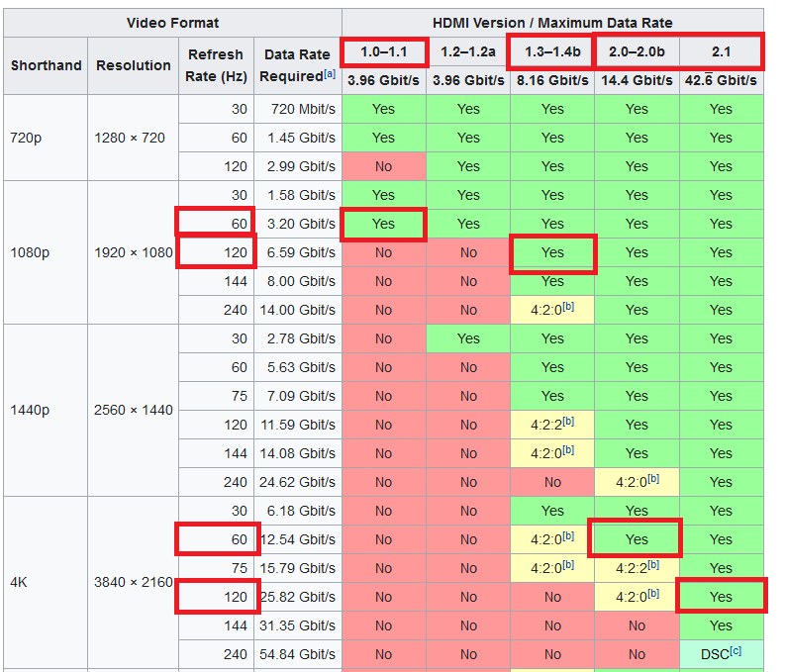Click the 31.35 Gbit/s data rate cell
The width and height of the screenshot is (785, 672).
[298, 625]
